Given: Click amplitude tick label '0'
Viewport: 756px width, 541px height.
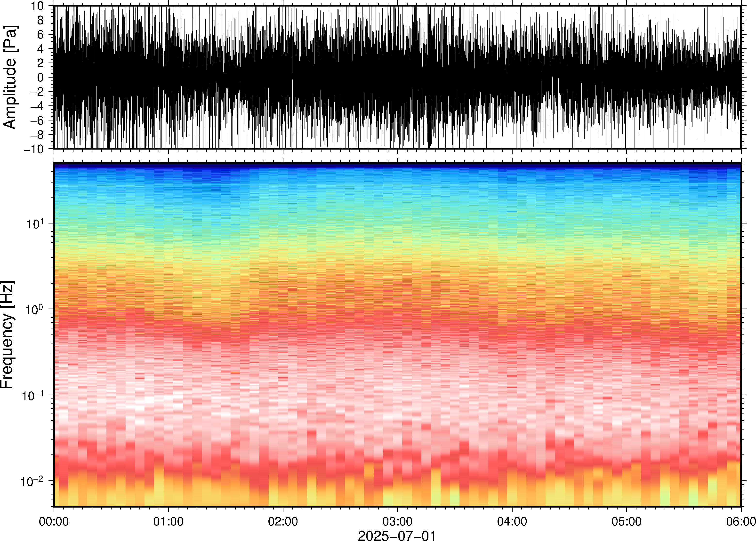Looking at the screenshot, I should pos(41,78).
